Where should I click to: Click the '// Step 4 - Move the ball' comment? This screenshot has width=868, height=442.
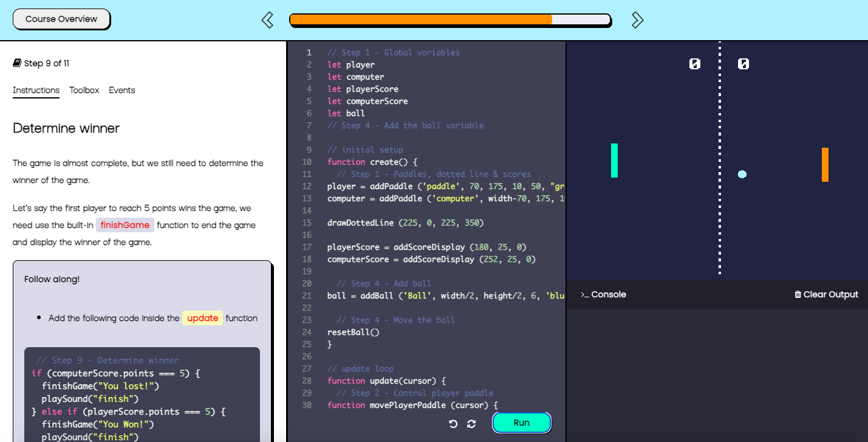point(395,320)
